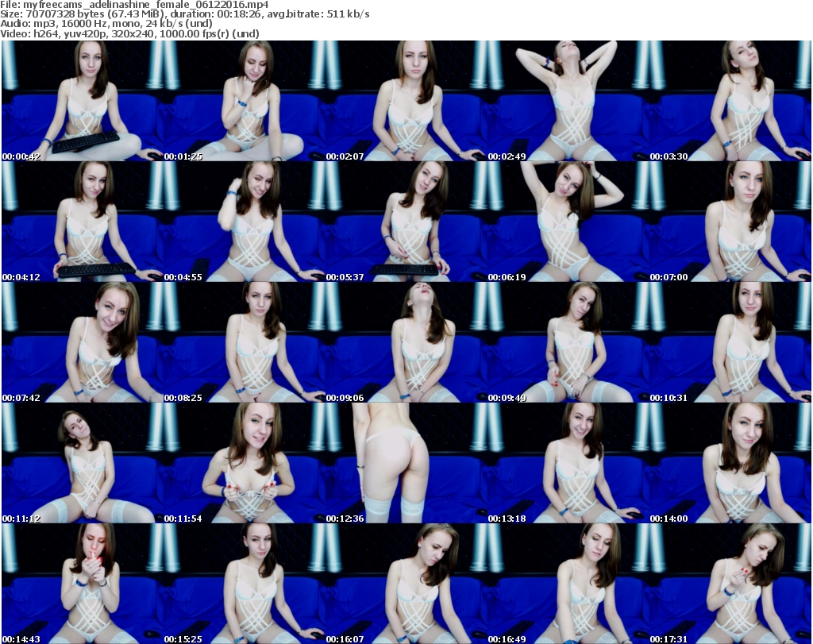813x644 pixels.
Task: Open the thumbnail at 00:14:00
Action: [730, 463]
